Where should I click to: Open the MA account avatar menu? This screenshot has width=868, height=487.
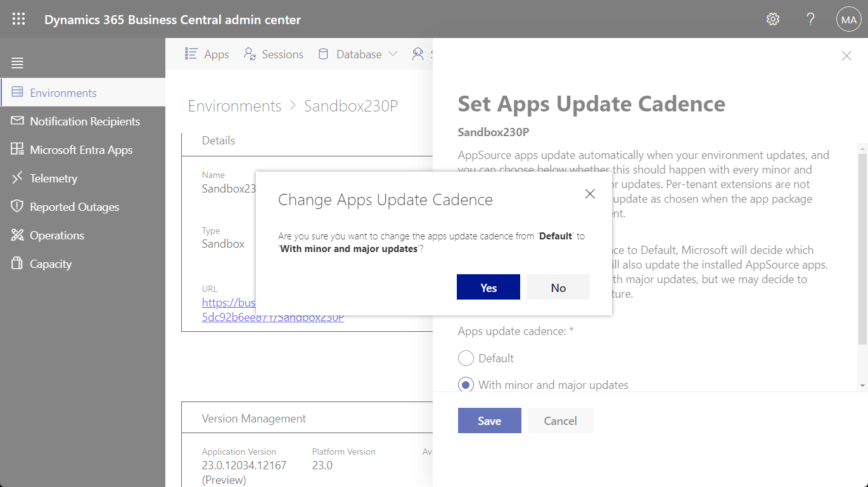click(x=848, y=19)
